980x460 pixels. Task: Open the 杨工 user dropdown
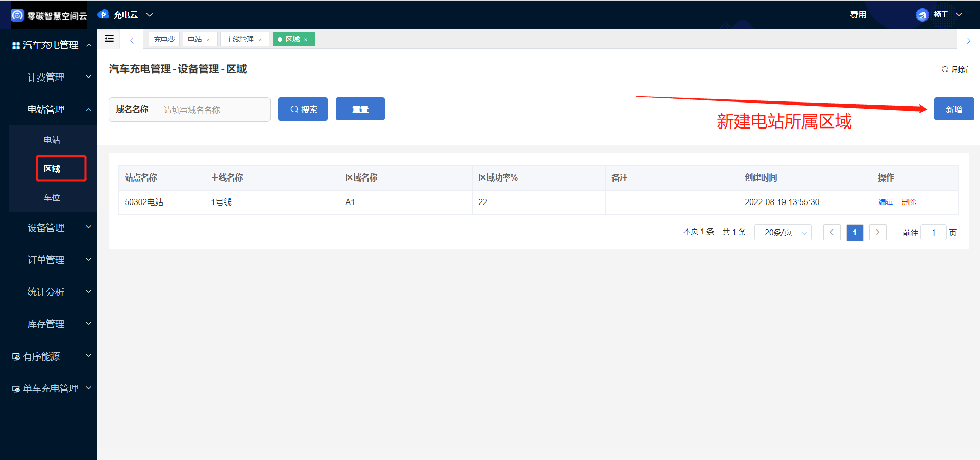(x=959, y=15)
